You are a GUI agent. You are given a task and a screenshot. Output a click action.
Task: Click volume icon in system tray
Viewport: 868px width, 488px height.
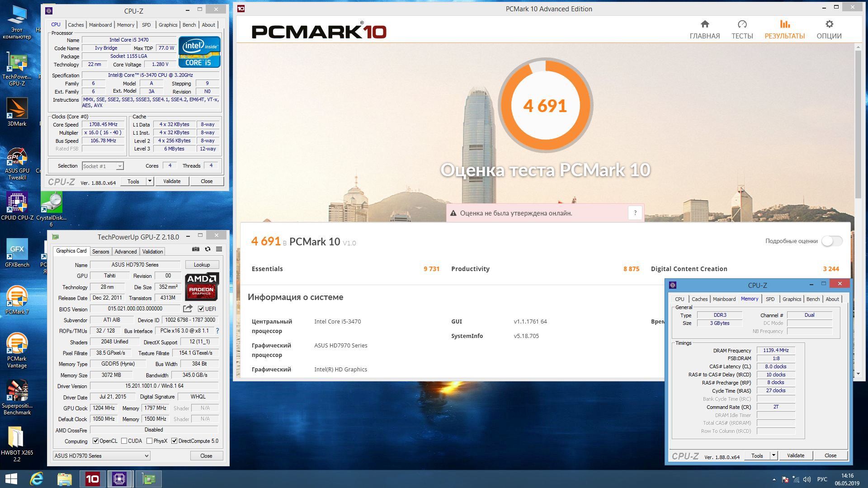pos(807,479)
